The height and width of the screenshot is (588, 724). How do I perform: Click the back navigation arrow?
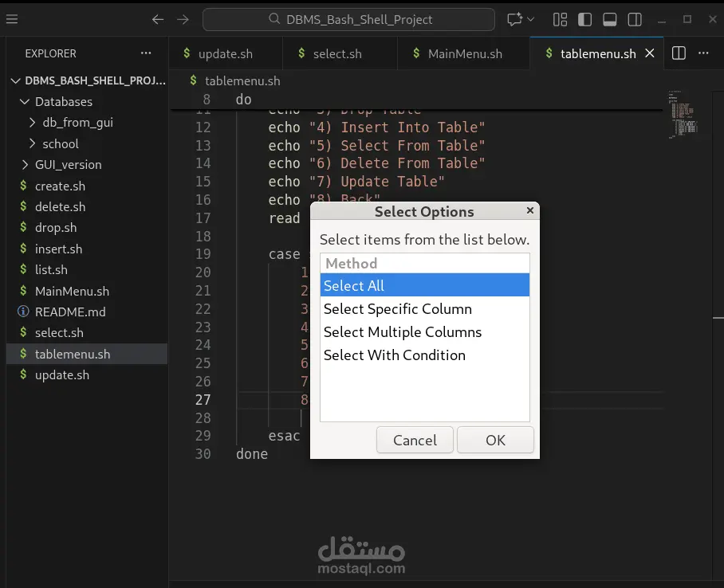point(157,19)
